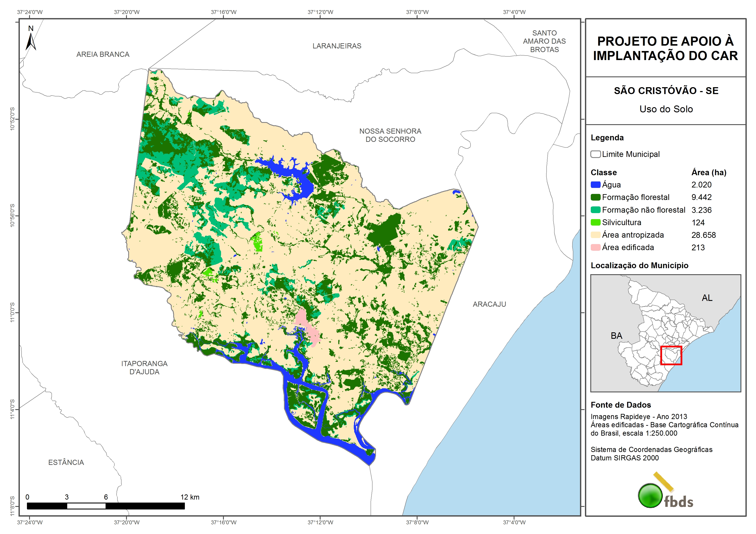Click the Área edificada pink swatch
Image resolution: width=756 pixels, height=534 pixels.
click(x=595, y=248)
